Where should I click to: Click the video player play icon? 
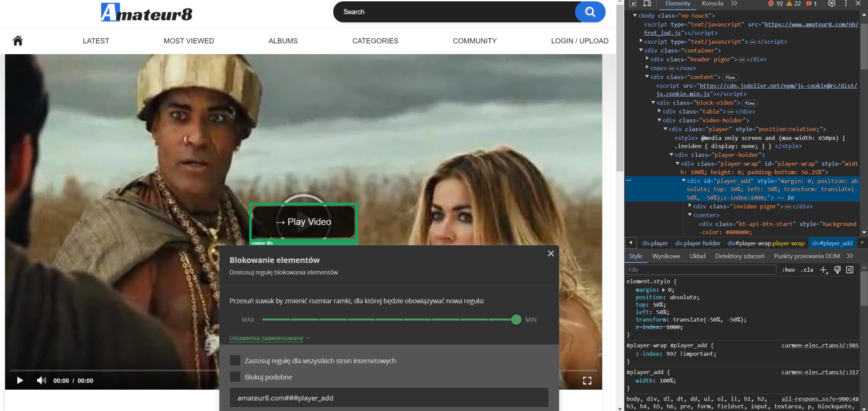pyautogui.click(x=20, y=381)
